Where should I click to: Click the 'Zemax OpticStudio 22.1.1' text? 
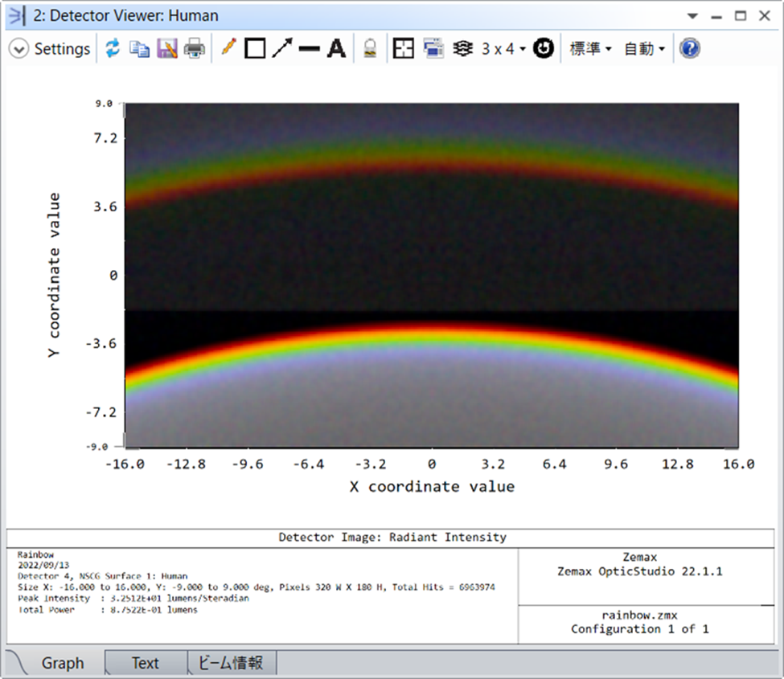tap(640, 571)
